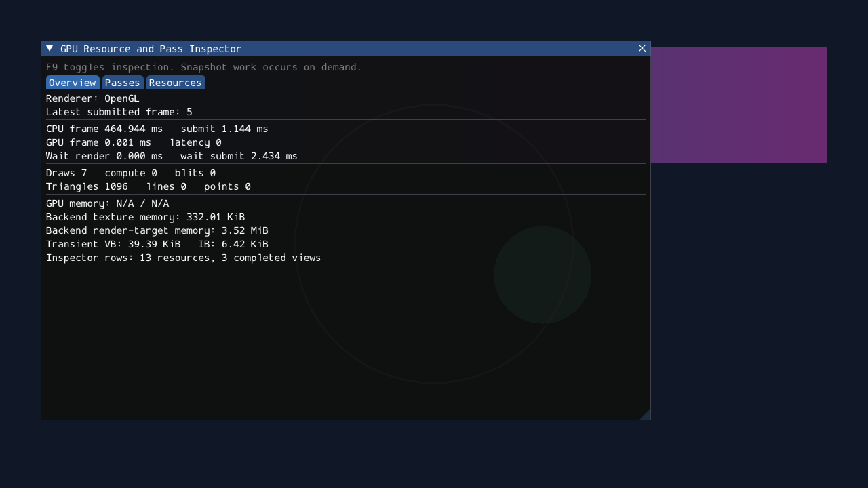Click the Triangles 1096 value
Viewport: 868px width, 488px height.
coord(87,186)
